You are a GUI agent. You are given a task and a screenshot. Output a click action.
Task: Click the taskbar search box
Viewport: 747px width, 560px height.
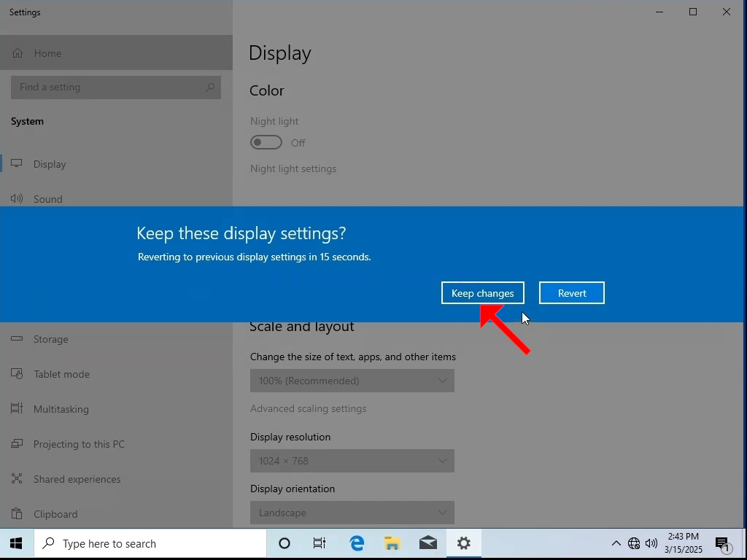coord(150,543)
